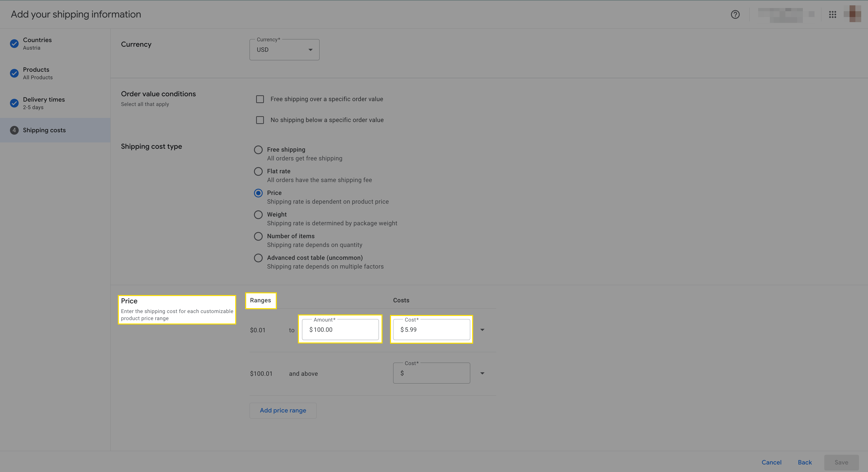The width and height of the screenshot is (868, 472).
Task: Select the Flat rate radio option
Action: click(258, 172)
